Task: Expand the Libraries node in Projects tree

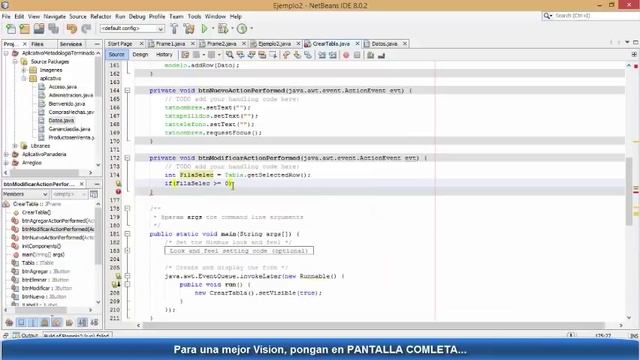Action: [15, 146]
